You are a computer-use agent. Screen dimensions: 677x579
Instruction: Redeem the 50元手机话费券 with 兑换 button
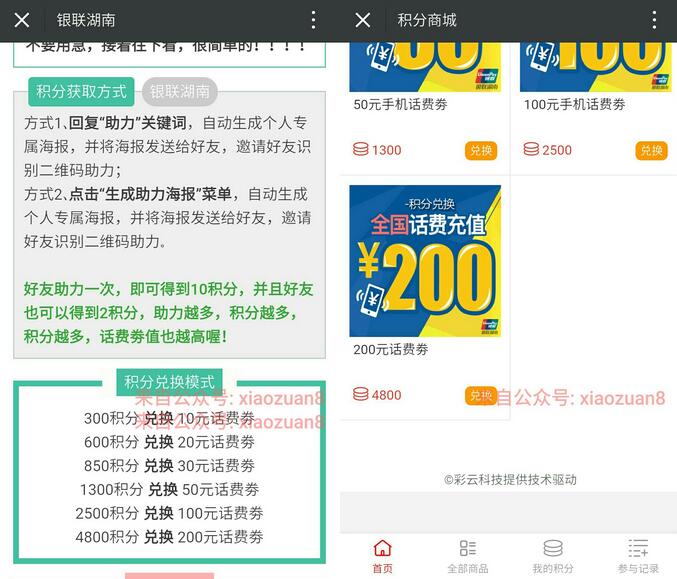pyautogui.click(x=481, y=150)
